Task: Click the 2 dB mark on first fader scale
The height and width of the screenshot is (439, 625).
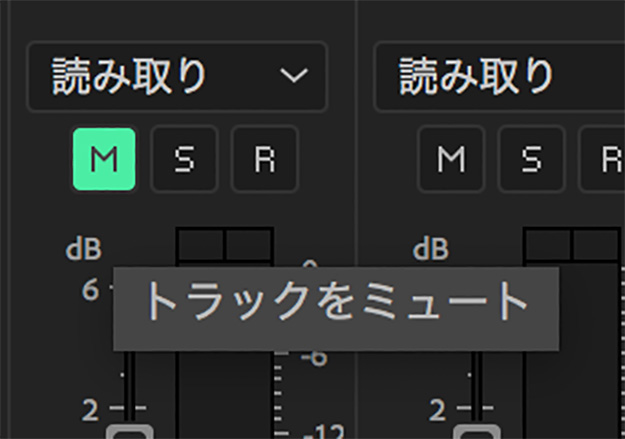Action: 91,410
